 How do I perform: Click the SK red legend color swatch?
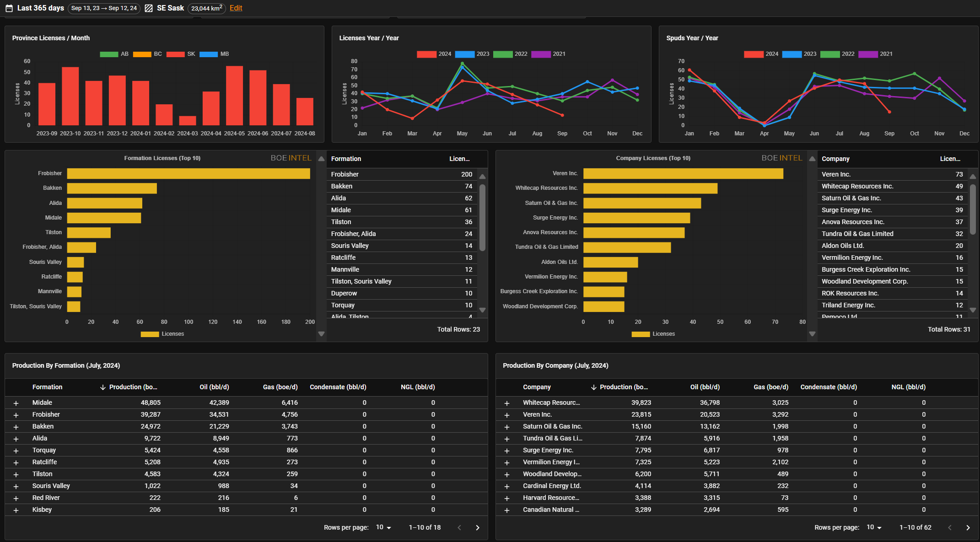[x=175, y=54]
